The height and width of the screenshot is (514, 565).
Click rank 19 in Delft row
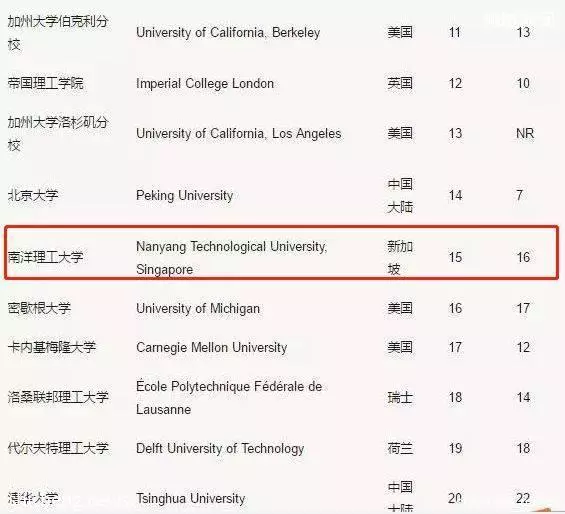pos(455,448)
